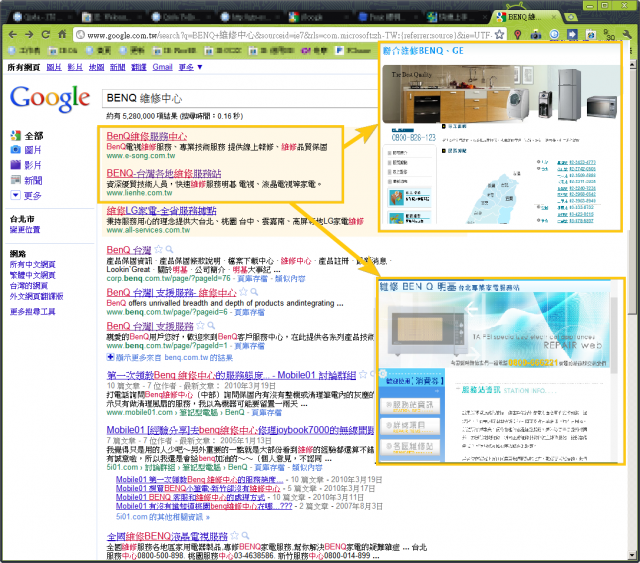
Task: Open 圖片 in the top navigation bar
Action: [54, 67]
